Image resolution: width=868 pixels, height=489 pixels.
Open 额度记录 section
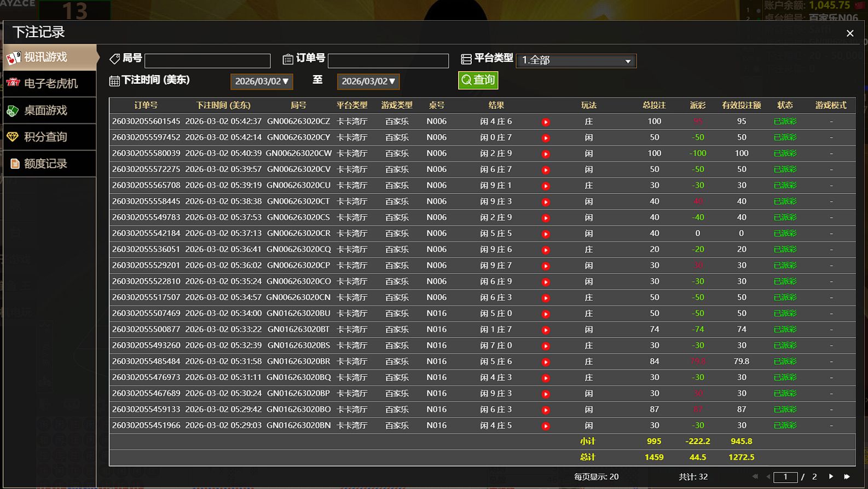click(50, 164)
